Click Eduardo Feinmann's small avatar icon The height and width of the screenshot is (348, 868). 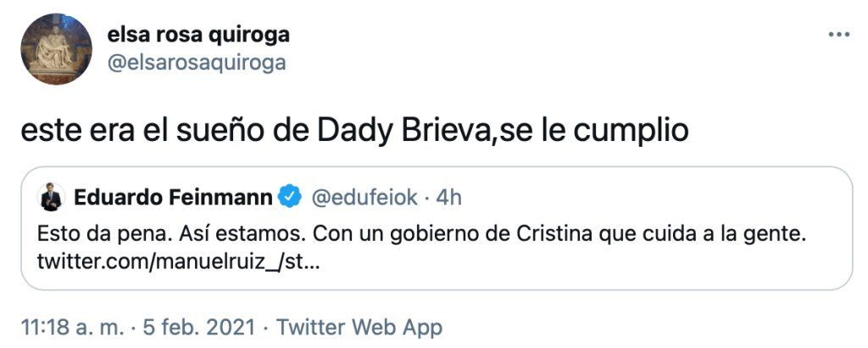click(x=52, y=198)
